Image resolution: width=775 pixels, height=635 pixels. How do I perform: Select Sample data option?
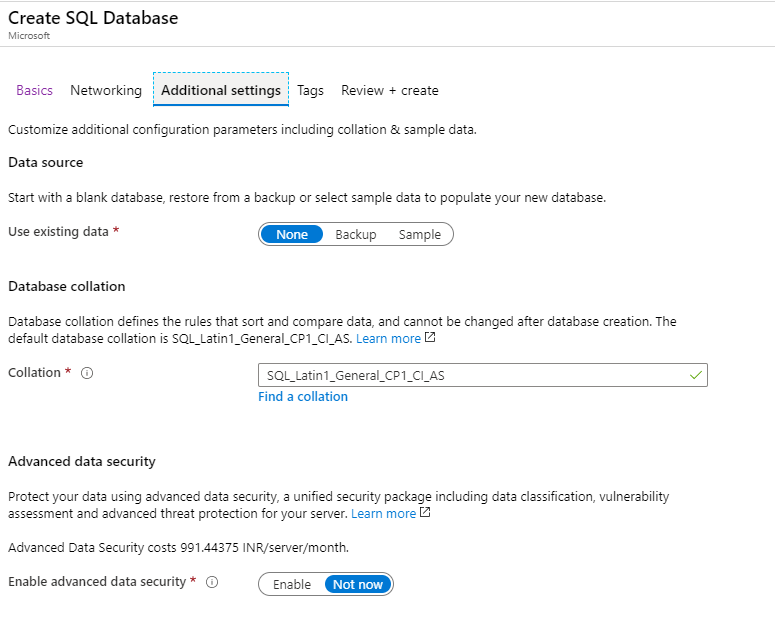[420, 234]
